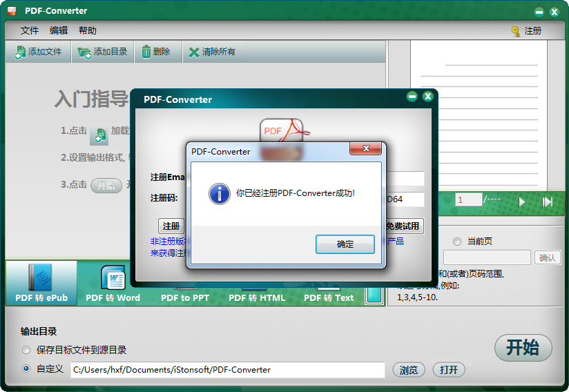Click the teal scroll arrow right of format tabs
The image size is (569, 392).
click(374, 295)
